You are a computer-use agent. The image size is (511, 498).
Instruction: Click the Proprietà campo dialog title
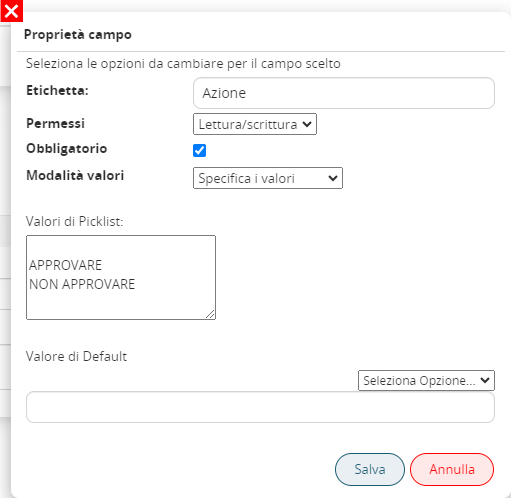click(78, 35)
